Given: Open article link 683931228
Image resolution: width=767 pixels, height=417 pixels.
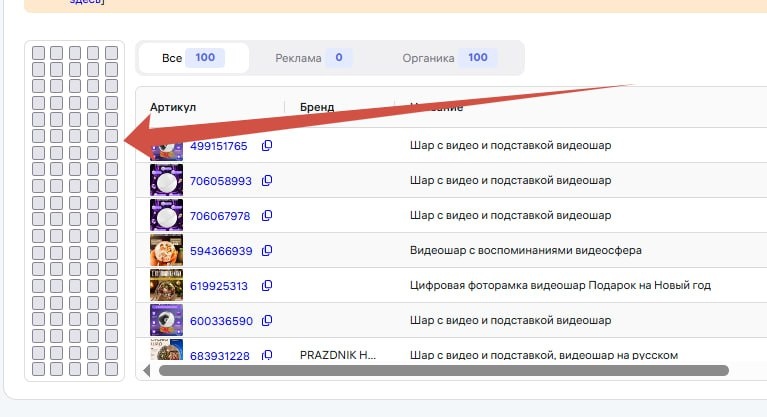Looking at the screenshot, I should 220,355.
